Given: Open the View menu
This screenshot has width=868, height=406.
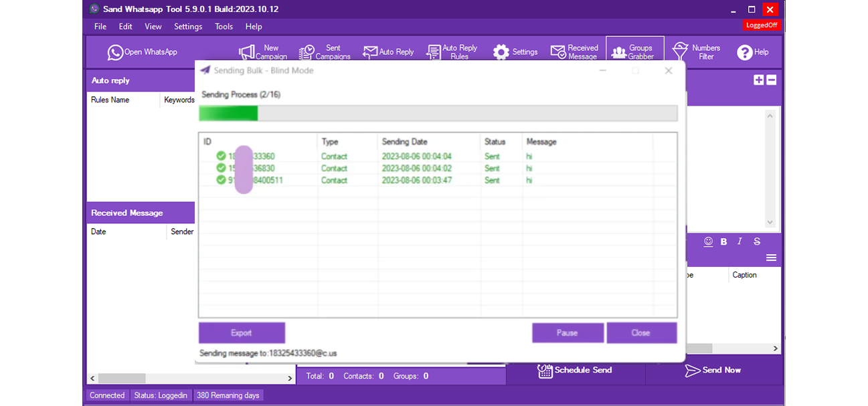Looking at the screenshot, I should click(x=153, y=27).
